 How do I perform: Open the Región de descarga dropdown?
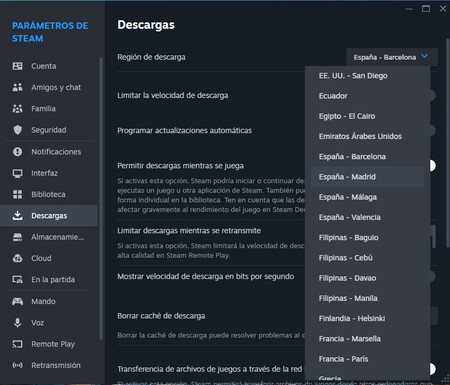[392, 57]
